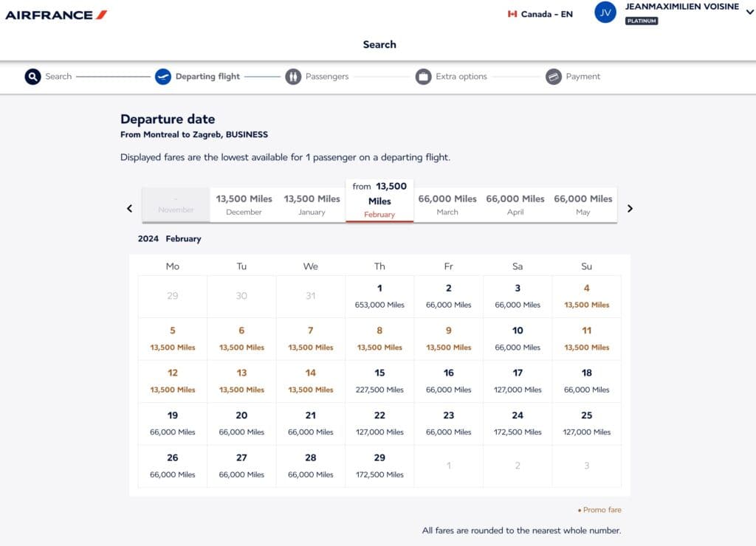The width and height of the screenshot is (756, 546).
Task: Click the Payment step card icon
Action: [x=554, y=77]
